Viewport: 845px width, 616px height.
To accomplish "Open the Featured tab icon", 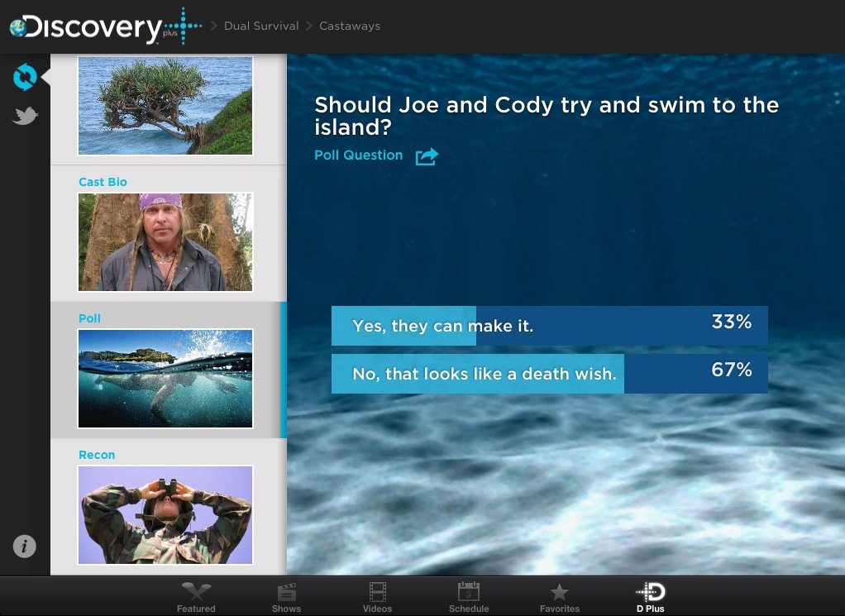I will pyautogui.click(x=196, y=597).
